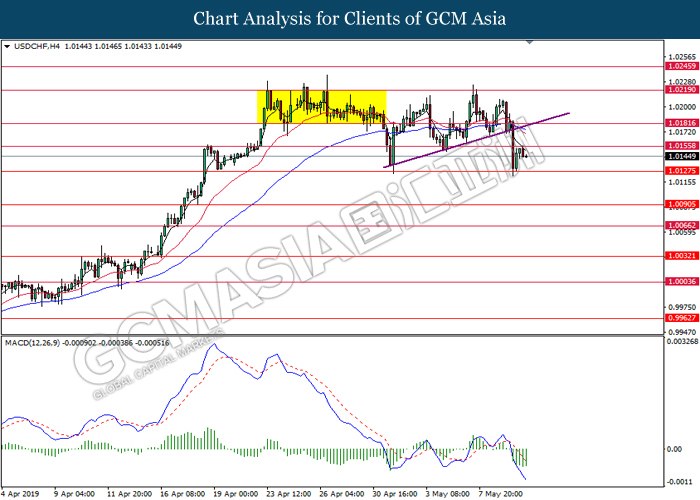Select the purple ascending trendline
The height and width of the screenshot is (500, 700).
click(x=476, y=140)
